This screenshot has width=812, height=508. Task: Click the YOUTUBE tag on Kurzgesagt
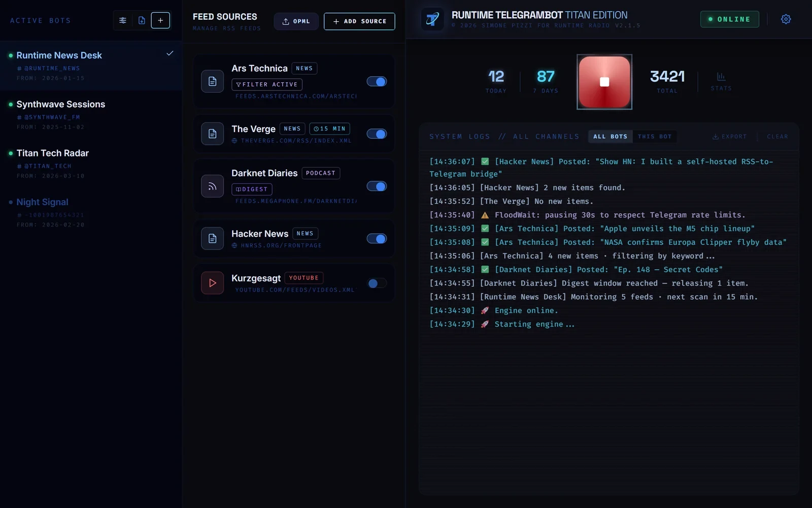click(x=304, y=278)
